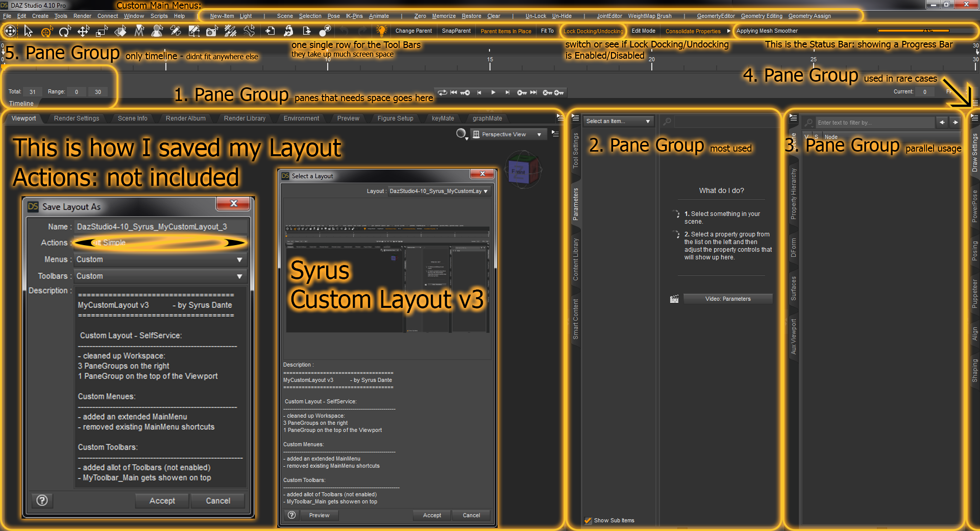This screenshot has width=980, height=531.
Task: Expand Toolbars dropdown in Save Layout As
Action: (160, 276)
